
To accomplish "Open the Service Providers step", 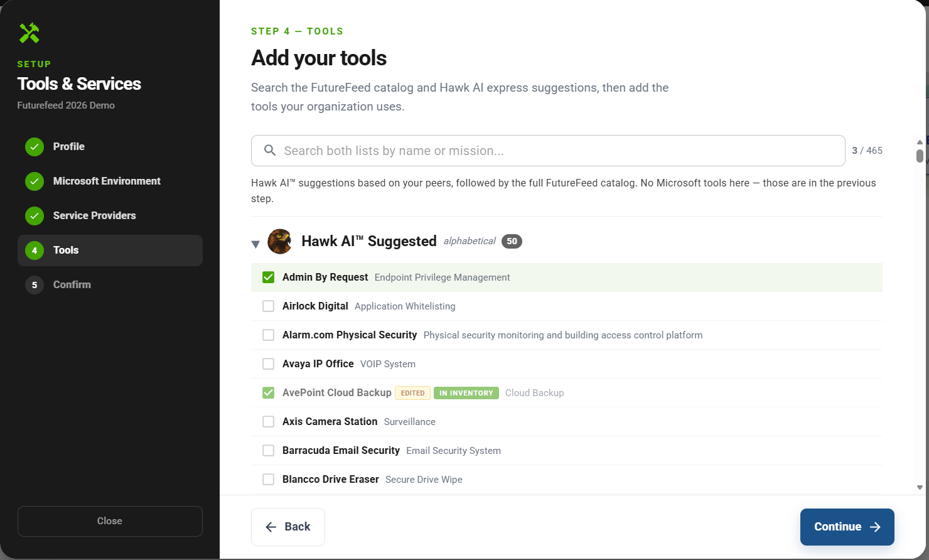I will (x=110, y=215).
